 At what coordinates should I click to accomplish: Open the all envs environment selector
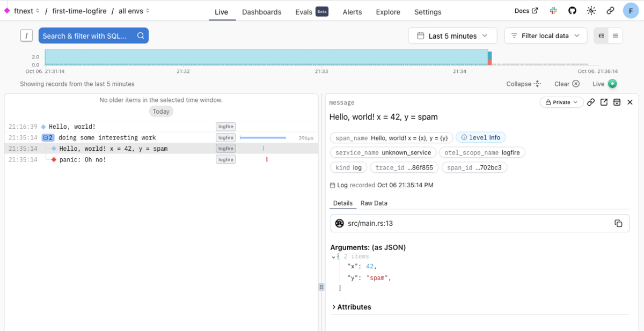coord(134,11)
